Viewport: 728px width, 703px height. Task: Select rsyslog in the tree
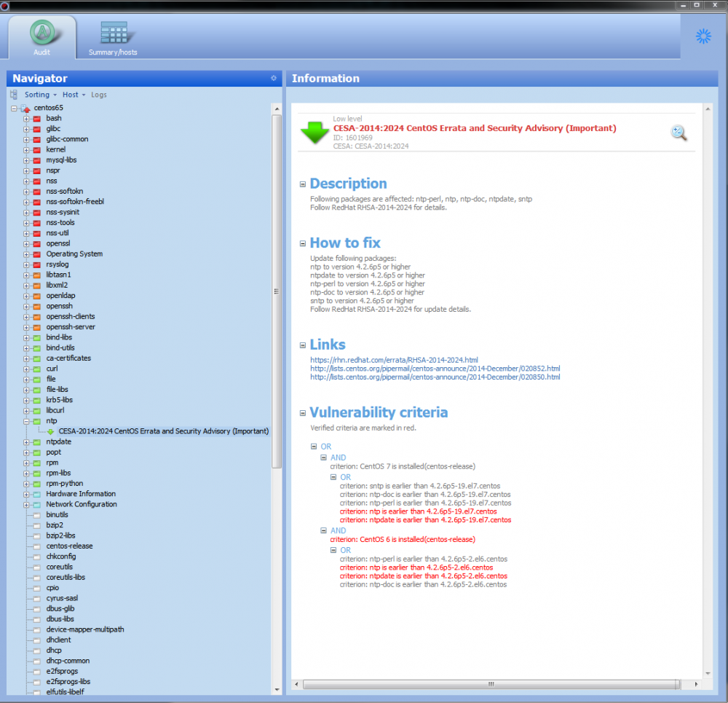(57, 264)
